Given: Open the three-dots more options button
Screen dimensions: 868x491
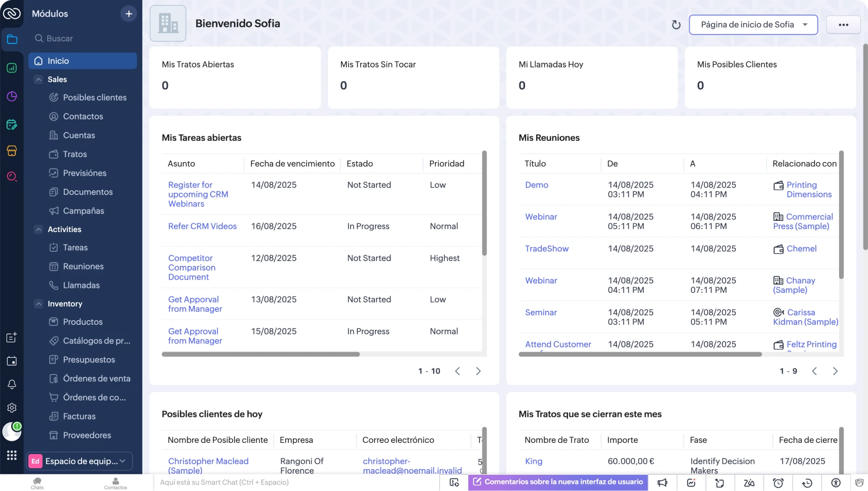Looking at the screenshot, I should pyautogui.click(x=843, y=25).
